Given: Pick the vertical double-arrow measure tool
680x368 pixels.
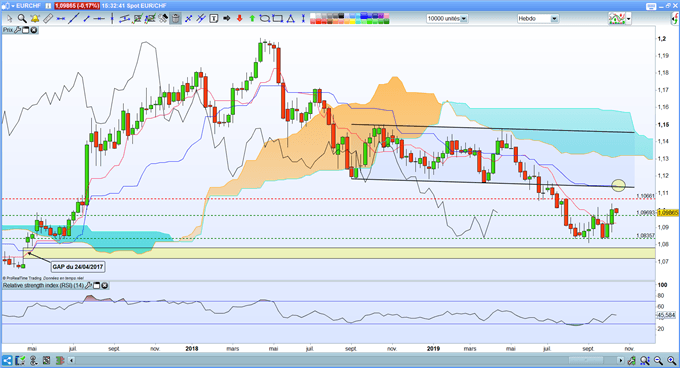Looking at the screenshot, I should point(303,19).
